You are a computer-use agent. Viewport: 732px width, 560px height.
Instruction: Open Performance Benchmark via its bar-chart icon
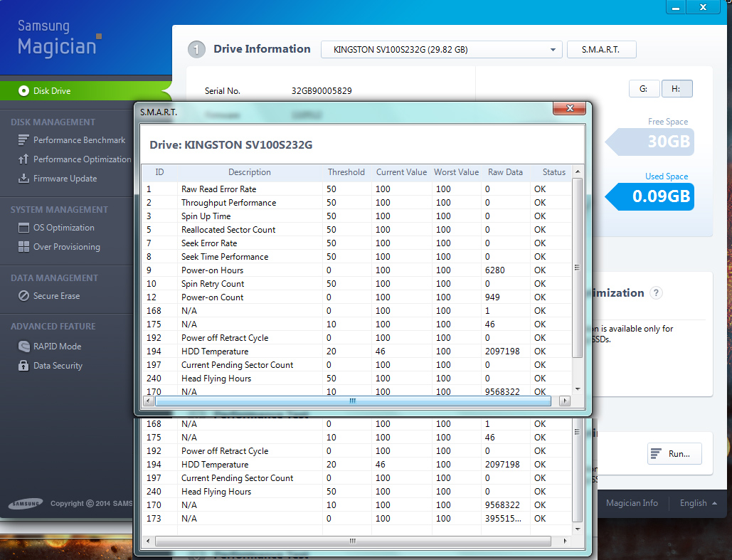coord(23,140)
